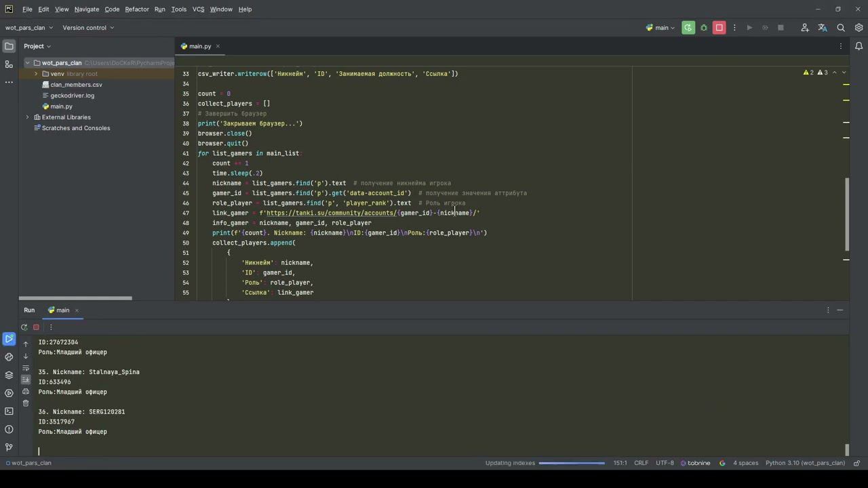Open Terminal tool window icon
868x488 pixels.
9,411
